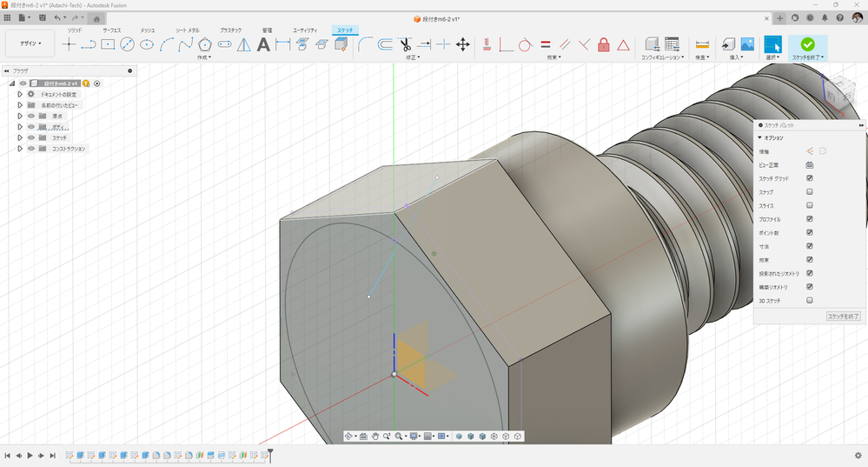Select the Slot sketch tool

[224, 44]
